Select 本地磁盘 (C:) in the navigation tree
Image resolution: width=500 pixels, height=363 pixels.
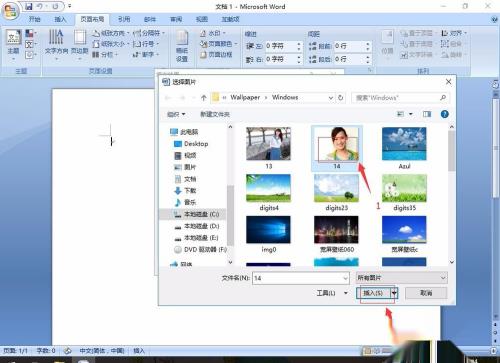[197, 214]
